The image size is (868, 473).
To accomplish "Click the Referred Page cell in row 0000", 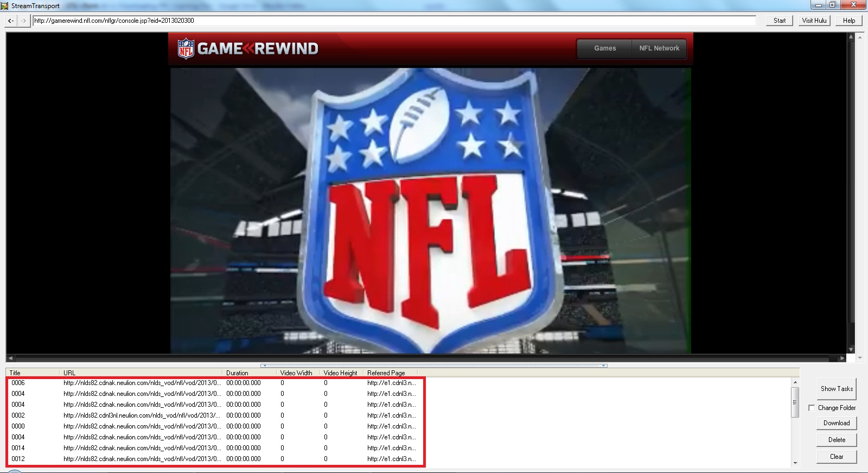I will 392,426.
